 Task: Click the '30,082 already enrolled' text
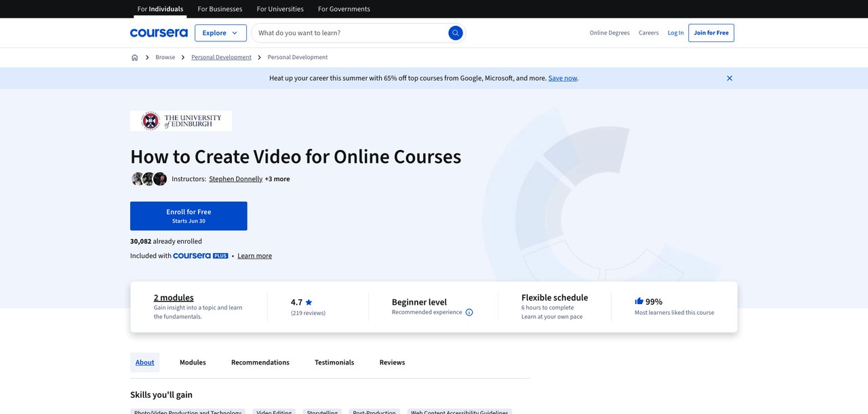point(166,241)
